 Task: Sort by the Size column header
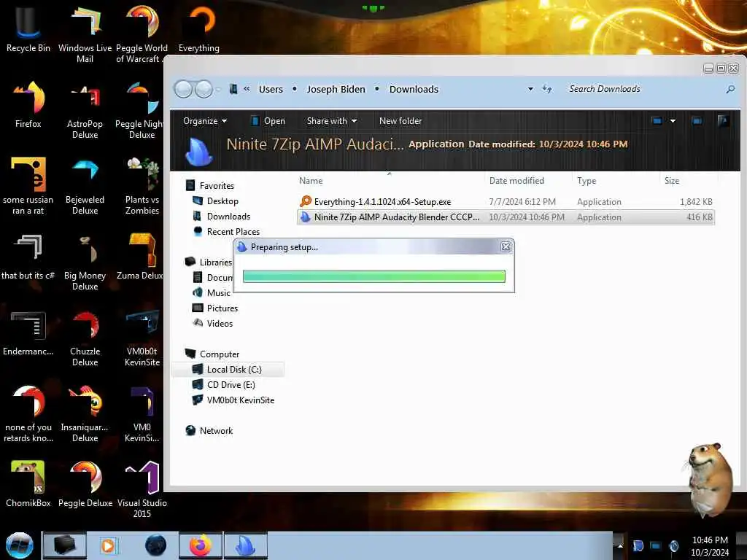pyautogui.click(x=689, y=181)
